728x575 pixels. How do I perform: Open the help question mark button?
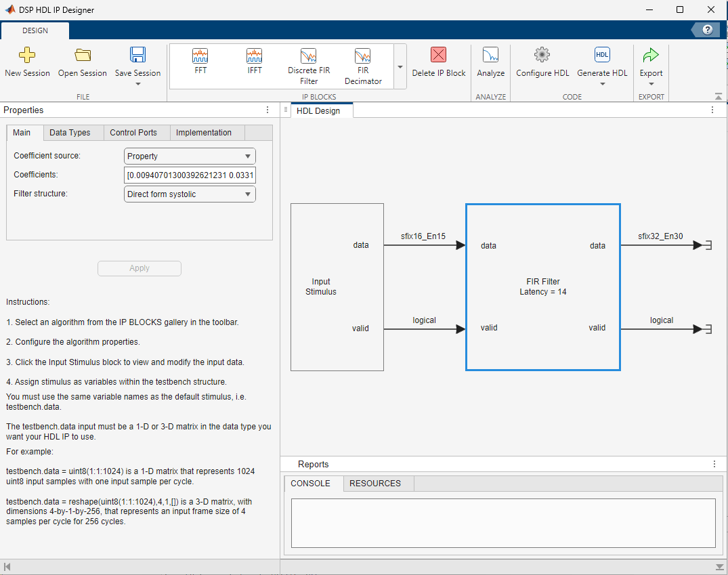coord(706,30)
